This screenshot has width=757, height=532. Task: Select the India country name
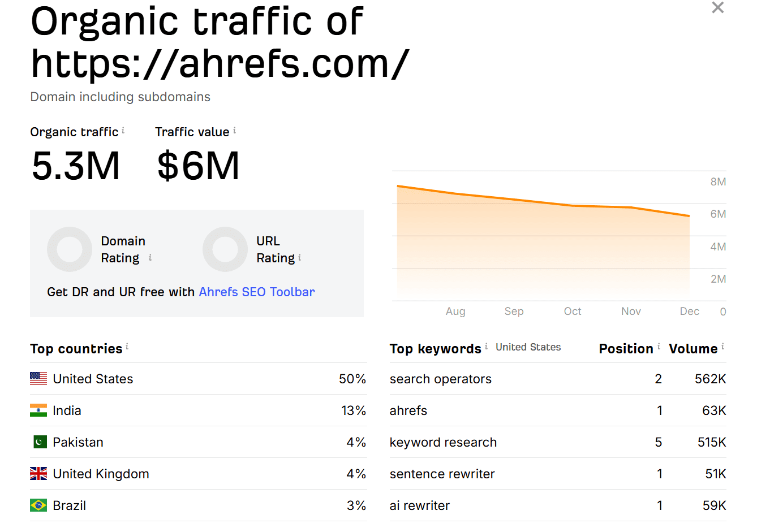(x=67, y=410)
